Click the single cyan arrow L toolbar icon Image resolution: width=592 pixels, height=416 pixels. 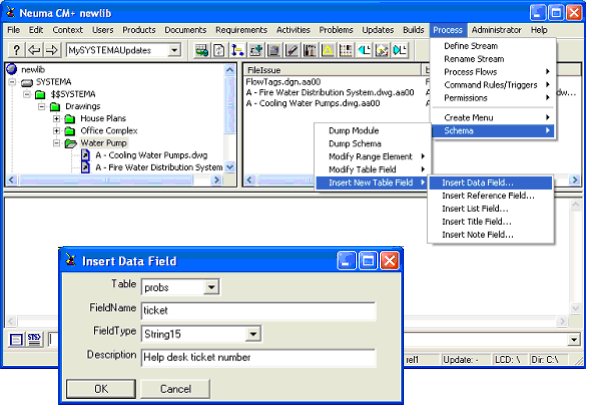(x=364, y=50)
